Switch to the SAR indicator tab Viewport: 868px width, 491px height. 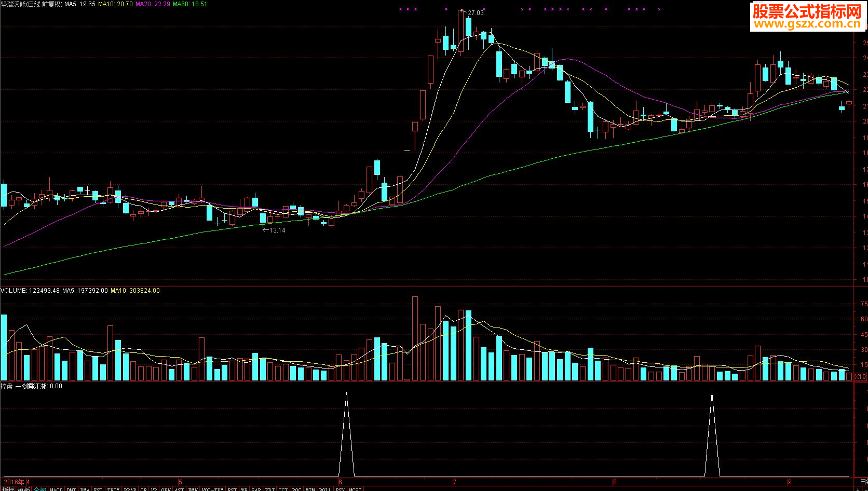[x=256, y=489]
